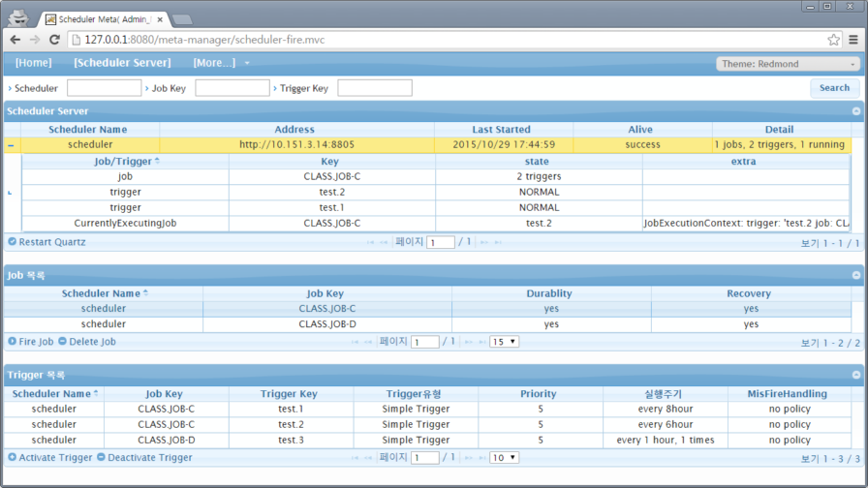Viewport: 868px width, 488px height.
Task: Click '1 jobs, 2 triggers, 1 running' detail
Action: coord(780,144)
